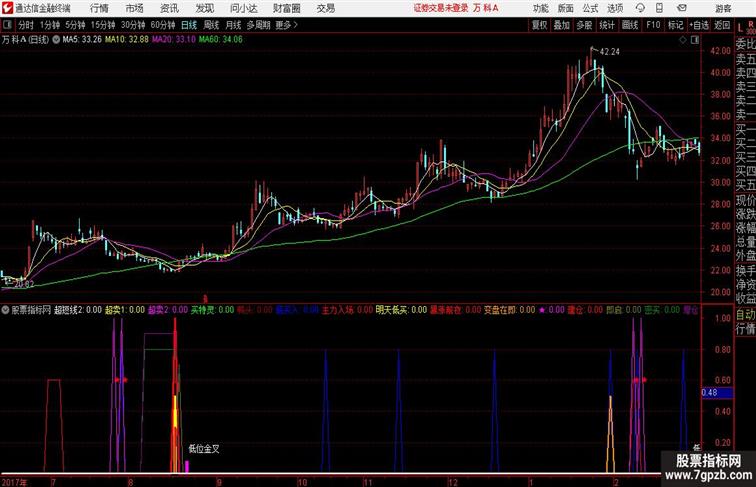
Task: Switch to the 60分钟 period tab
Action: (162, 25)
